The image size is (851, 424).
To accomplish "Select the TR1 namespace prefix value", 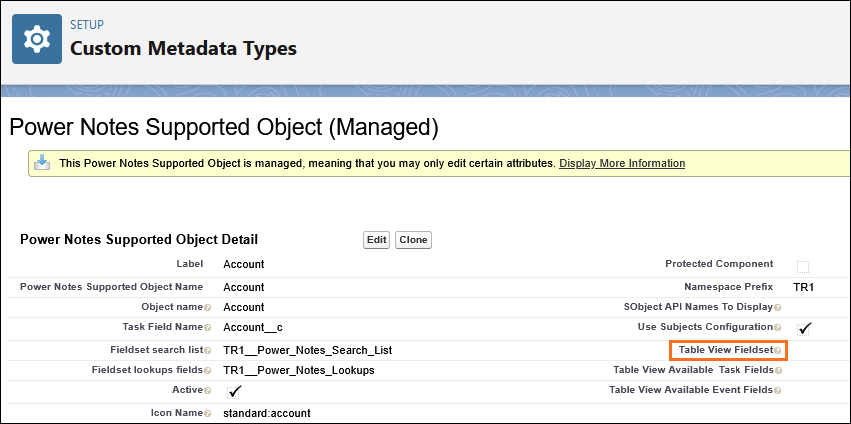I will tap(804, 287).
